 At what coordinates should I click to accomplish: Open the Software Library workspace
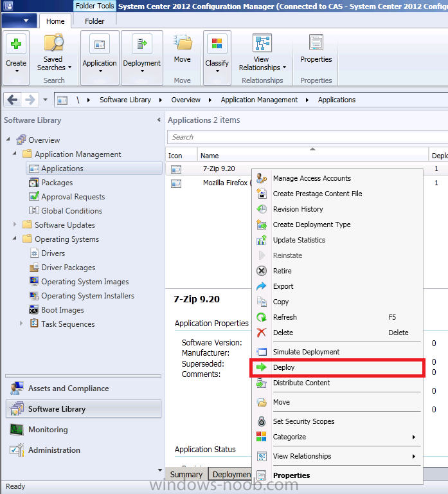[84, 409]
